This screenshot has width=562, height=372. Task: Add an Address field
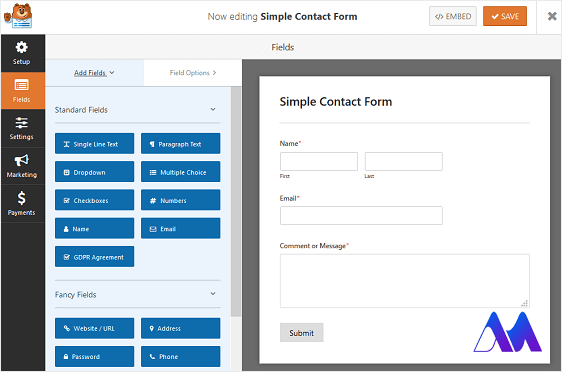[180, 328]
